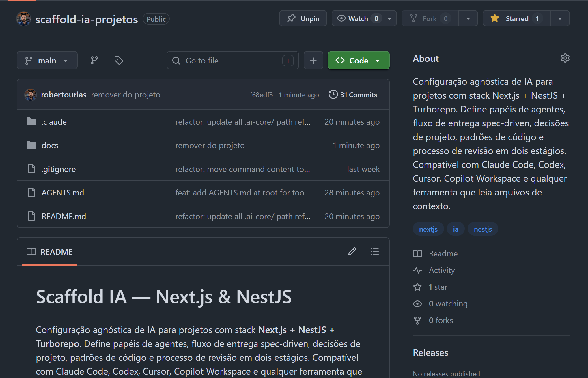
Task: Click the repository owner avatar beside scaffold-ia-projetos
Action: point(24,19)
